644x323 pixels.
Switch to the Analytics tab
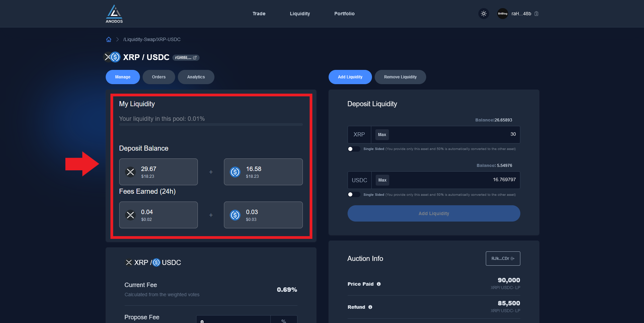[x=196, y=77]
